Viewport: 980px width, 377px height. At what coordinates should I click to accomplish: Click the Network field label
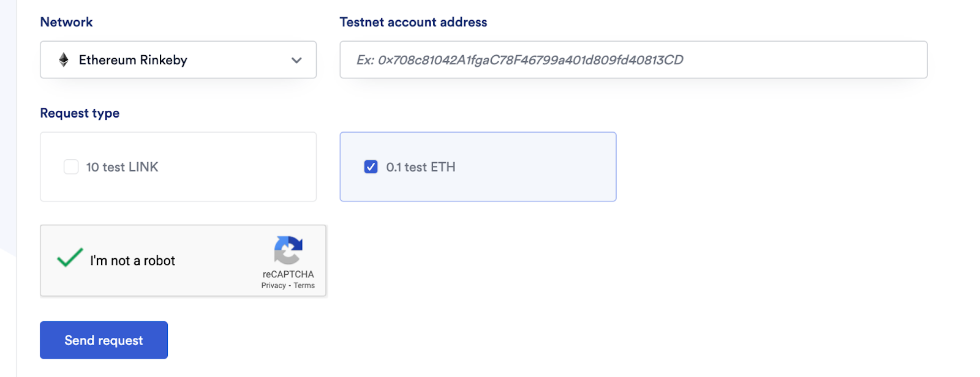[66, 22]
